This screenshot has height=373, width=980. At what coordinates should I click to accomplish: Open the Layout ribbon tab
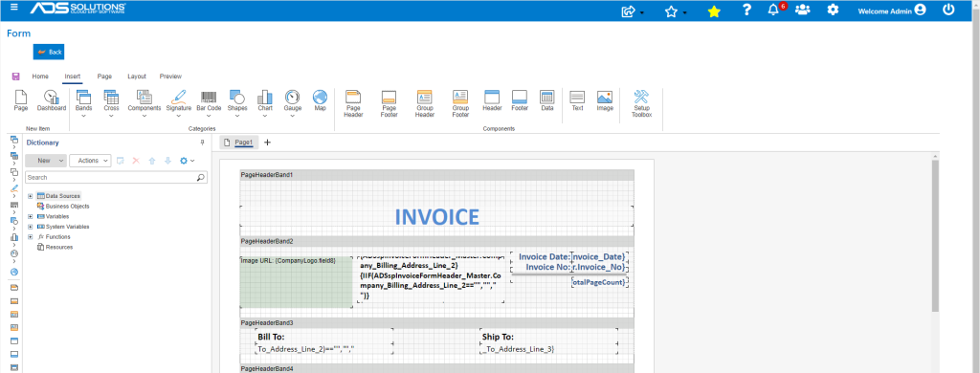(x=137, y=77)
